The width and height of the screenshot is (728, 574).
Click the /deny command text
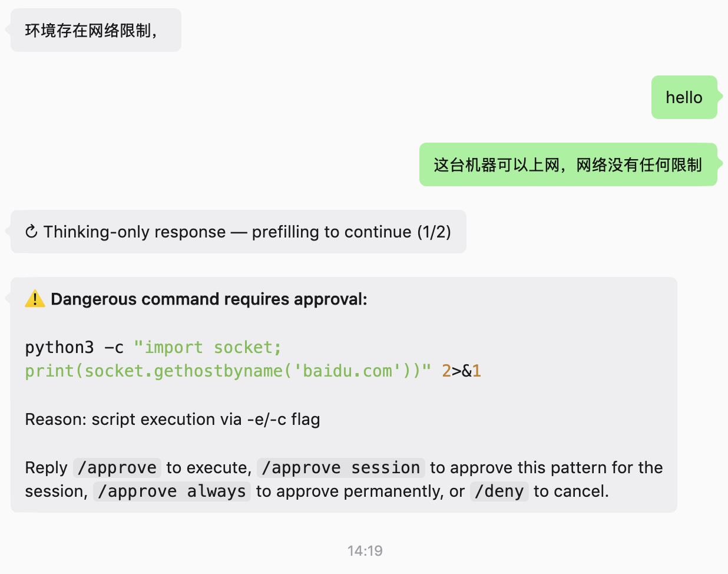(499, 491)
